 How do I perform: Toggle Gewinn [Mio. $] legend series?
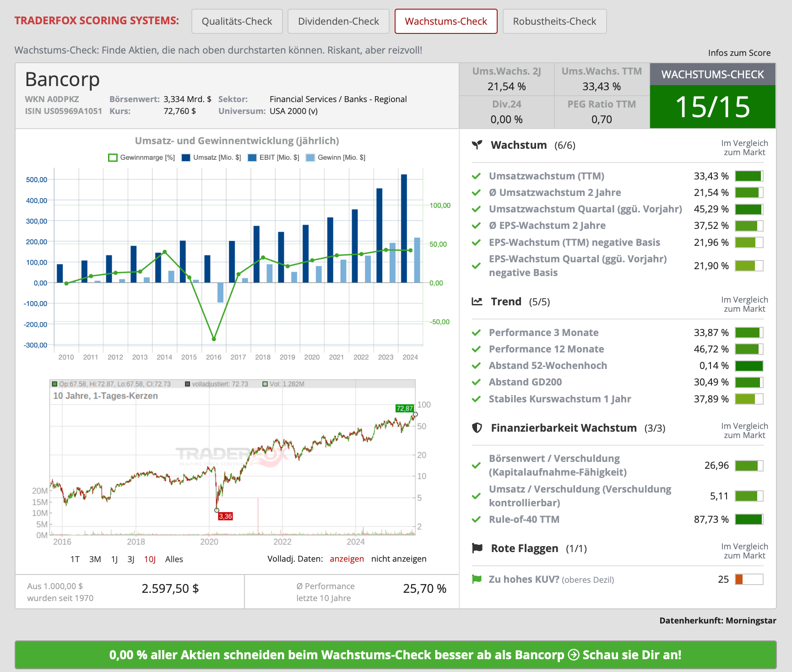[x=336, y=157]
